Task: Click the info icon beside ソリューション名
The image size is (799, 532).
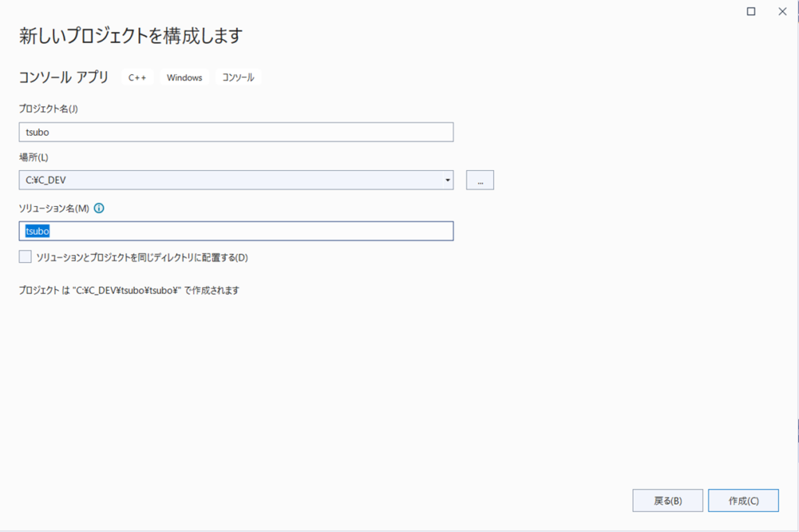Action: coord(99,208)
